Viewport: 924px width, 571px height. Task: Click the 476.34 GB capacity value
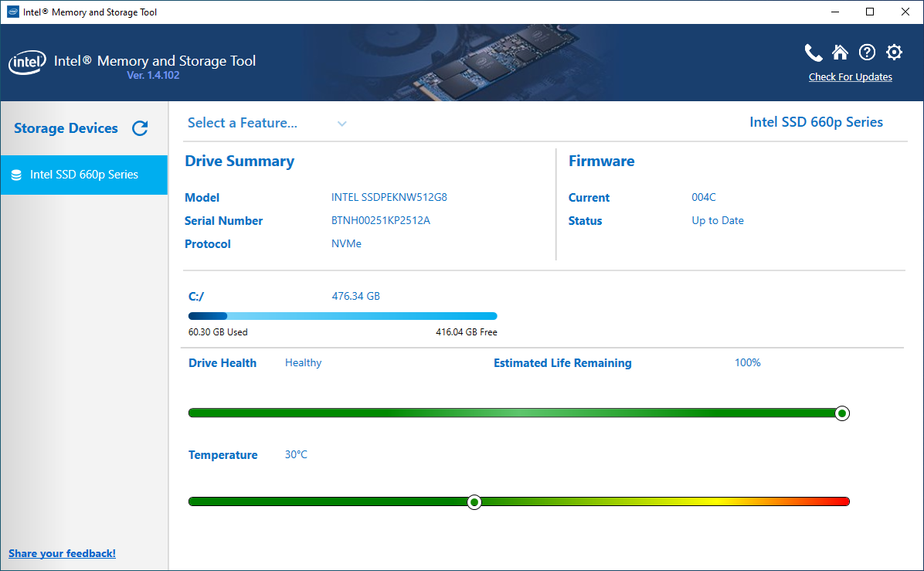355,296
